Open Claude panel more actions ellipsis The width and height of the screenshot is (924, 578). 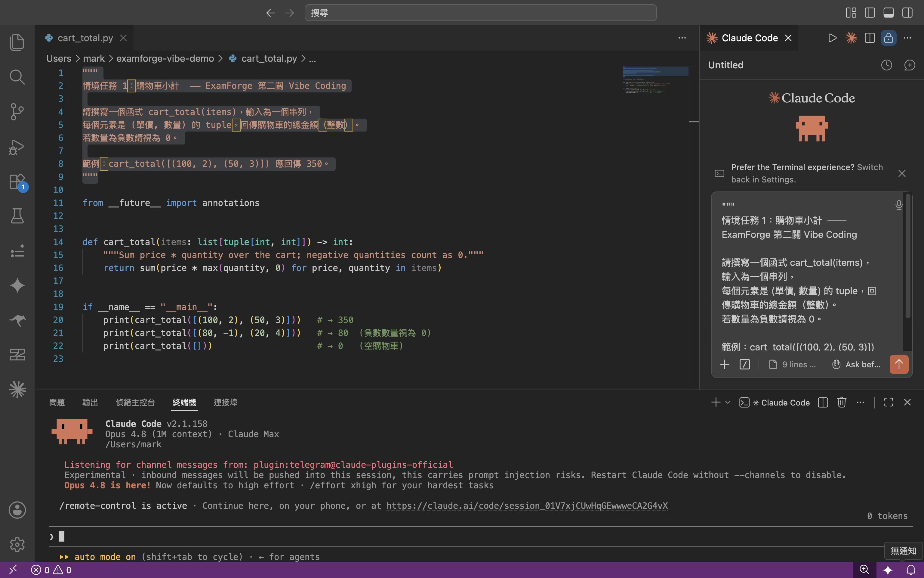pyautogui.click(x=907, y=38)
